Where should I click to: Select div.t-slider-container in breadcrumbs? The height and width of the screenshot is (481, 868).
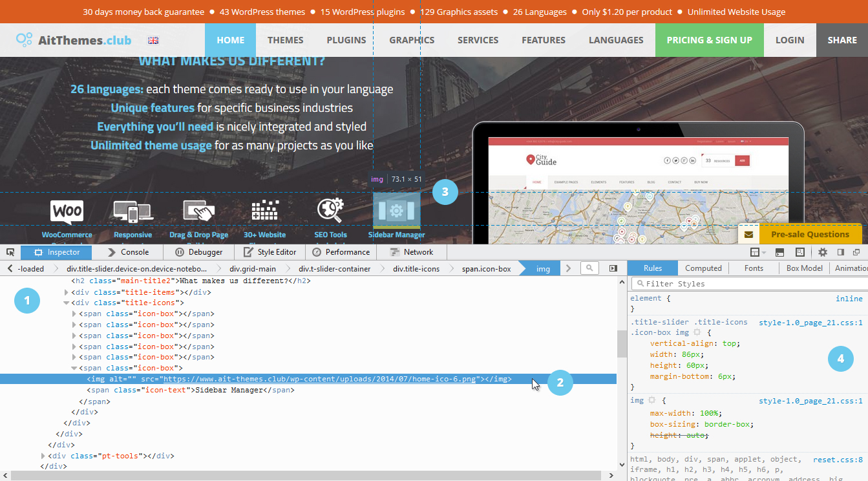tap(334, 268)
